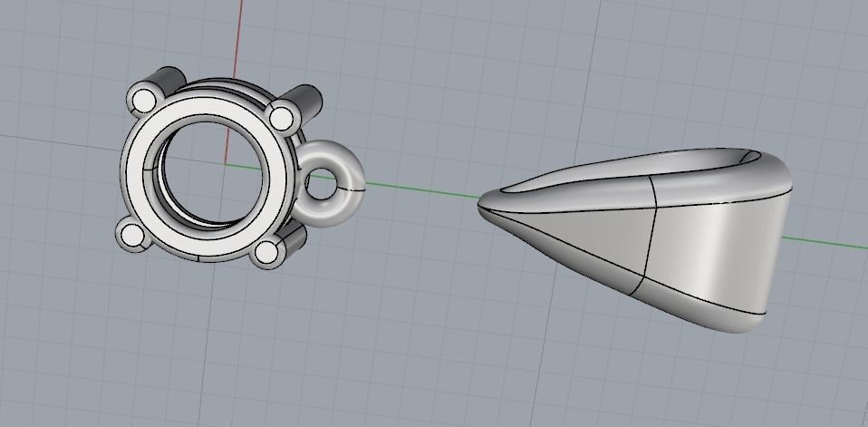Select the lower-left prong of the ring setting
The height and width of the screenshot is (427, 868).
pos(133,235)
